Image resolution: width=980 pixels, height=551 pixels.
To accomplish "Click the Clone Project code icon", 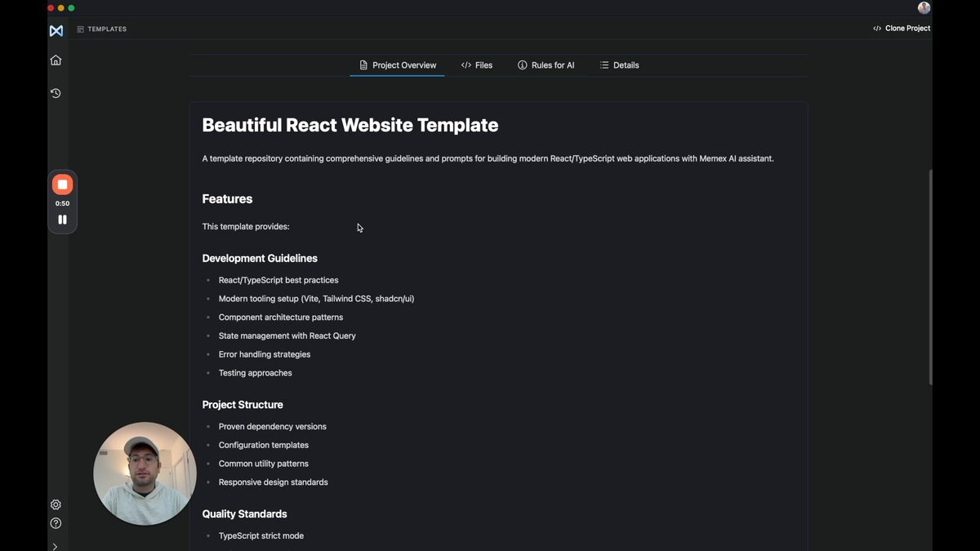I will (877, 29).
